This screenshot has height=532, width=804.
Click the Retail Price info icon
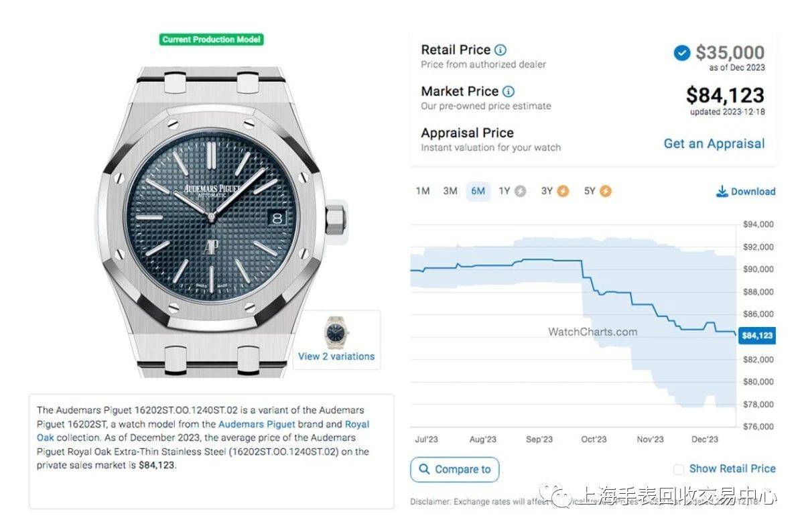[x=500, y=50]
